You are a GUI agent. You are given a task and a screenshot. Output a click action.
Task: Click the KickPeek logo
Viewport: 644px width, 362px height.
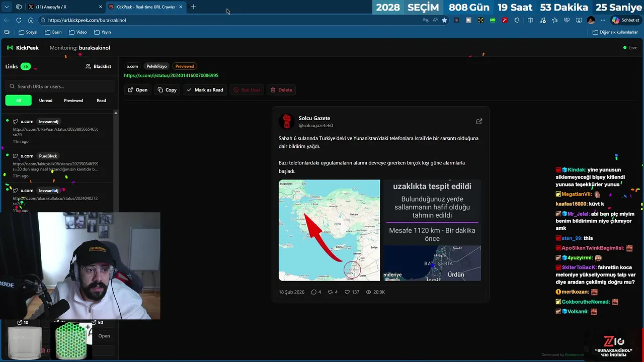[x=23, y=48]
